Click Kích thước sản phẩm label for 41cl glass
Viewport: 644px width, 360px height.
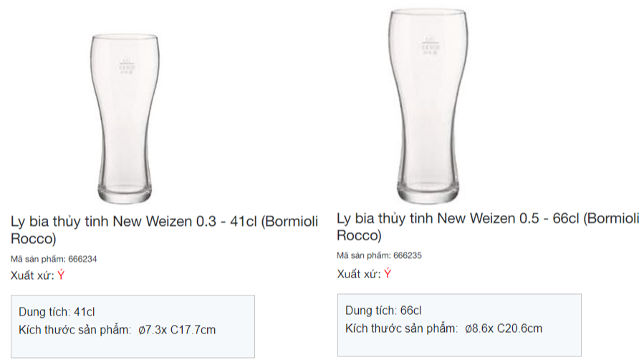click(x=75, y=330)
